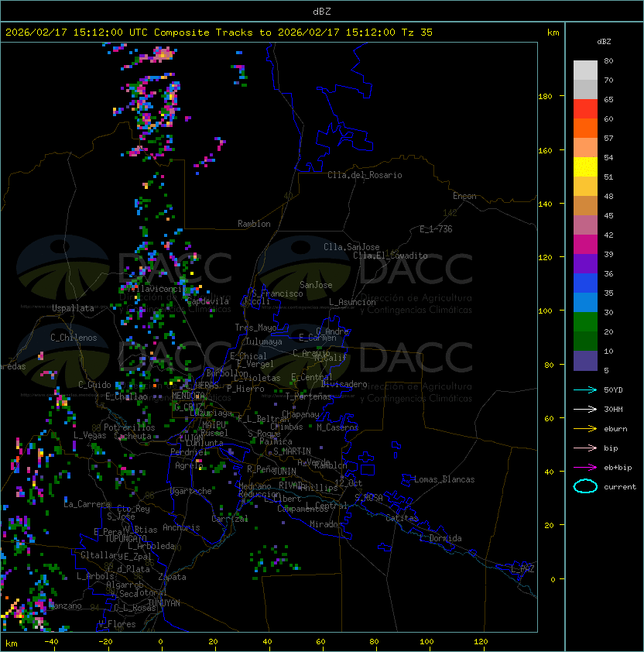The height and width of the screenshot is (652, 644).
Task: Click the 'E_Challao' label
Action: 126,396
